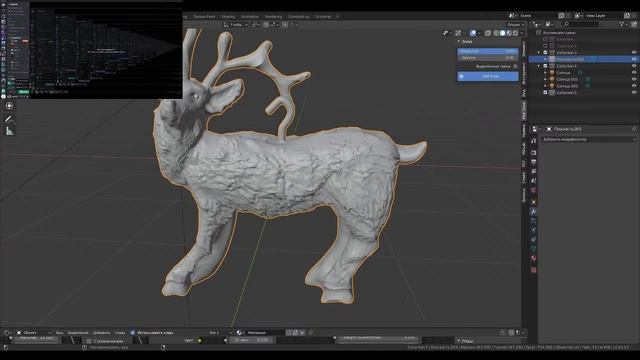Tick the selected faces checkbox in Snow panel
The width and height of the screenshot is (640, 360).
click(x=515, y=66)
